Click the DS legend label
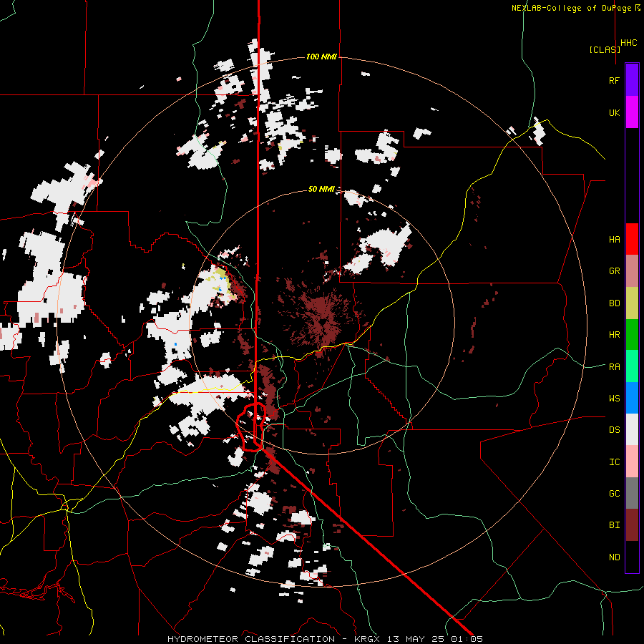This screenshot has height=644, width=644. 614,430
